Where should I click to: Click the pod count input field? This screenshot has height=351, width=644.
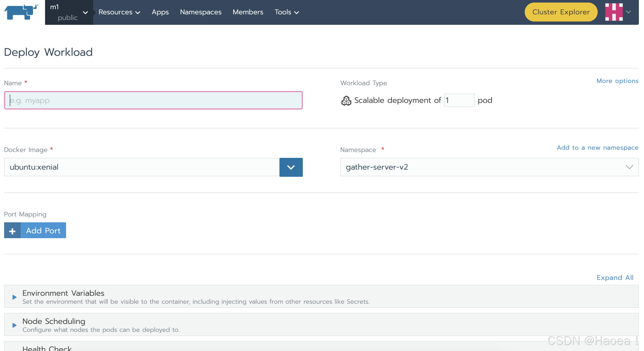pyautogui.click(x=459, y=101)
